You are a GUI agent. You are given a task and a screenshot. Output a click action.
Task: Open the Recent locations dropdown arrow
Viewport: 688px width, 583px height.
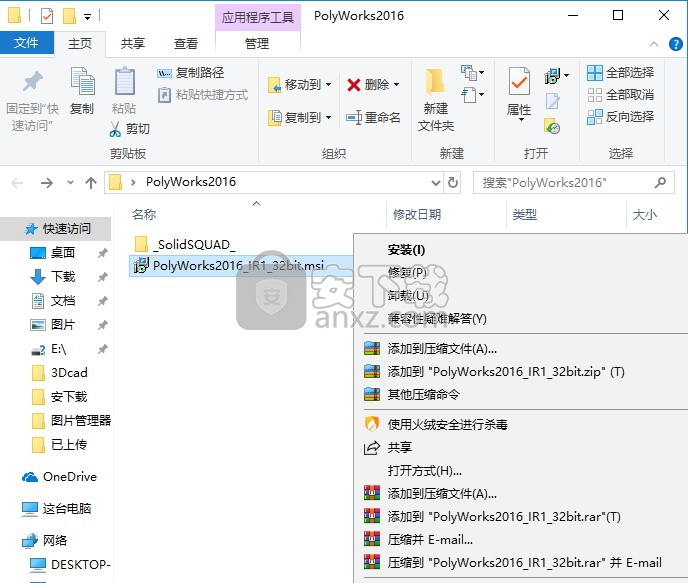[70, 182]
